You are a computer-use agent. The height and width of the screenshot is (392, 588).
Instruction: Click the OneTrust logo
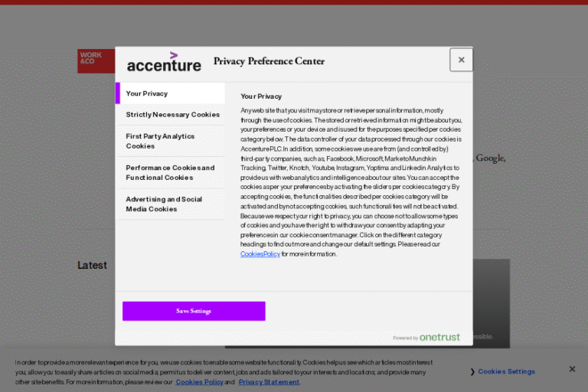(x=439, y=337)
